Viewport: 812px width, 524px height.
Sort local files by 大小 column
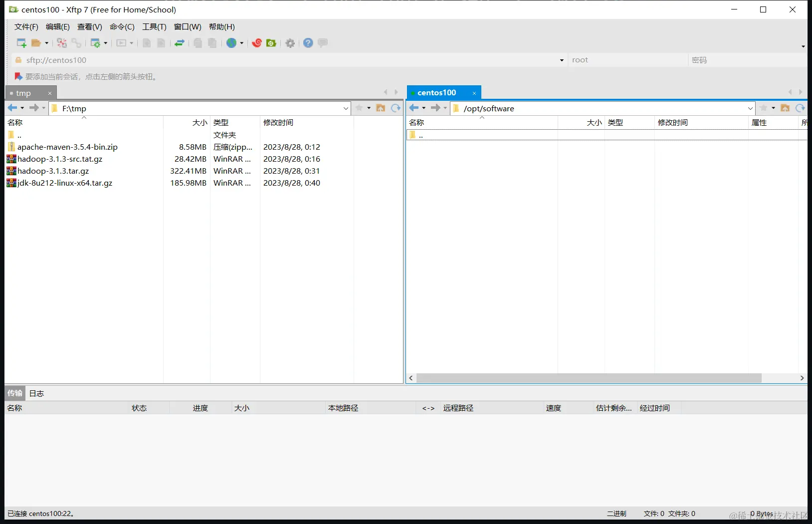(x=187, y=123)
